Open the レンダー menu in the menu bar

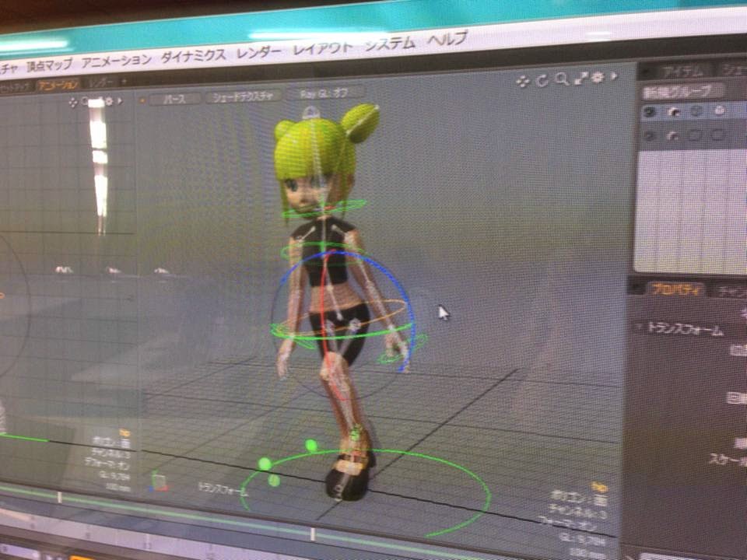pos(259,52)
